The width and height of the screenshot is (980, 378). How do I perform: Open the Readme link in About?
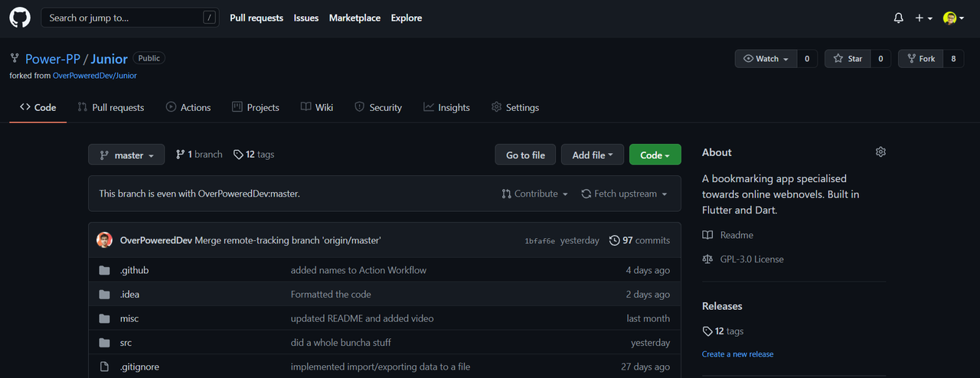pos(728,235)
